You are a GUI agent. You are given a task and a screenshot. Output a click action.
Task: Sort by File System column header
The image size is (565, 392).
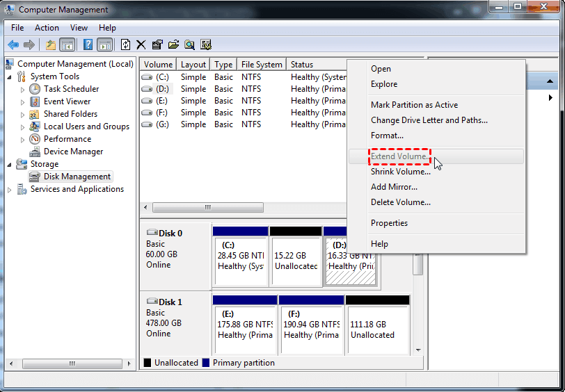click(262, 65)
